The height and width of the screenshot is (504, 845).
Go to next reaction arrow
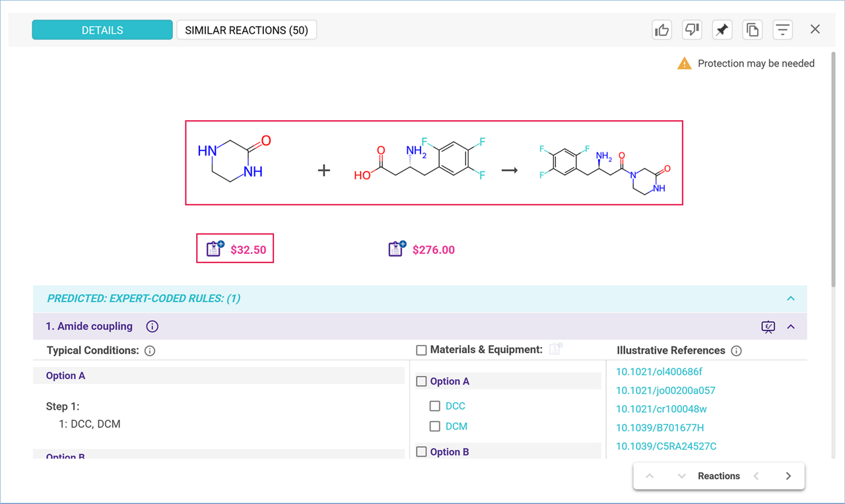tap(788, 476)
